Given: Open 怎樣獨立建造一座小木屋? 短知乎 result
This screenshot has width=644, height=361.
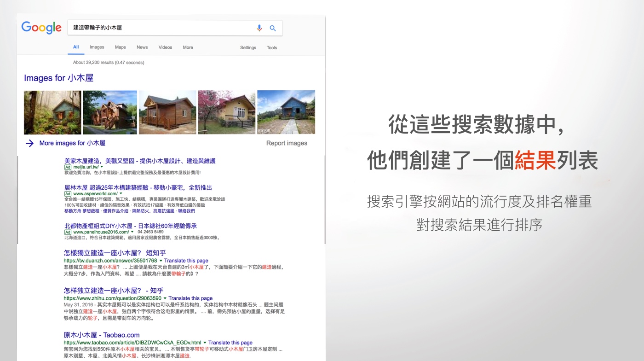Looking at the screenshot, I should tap(115, 253).
